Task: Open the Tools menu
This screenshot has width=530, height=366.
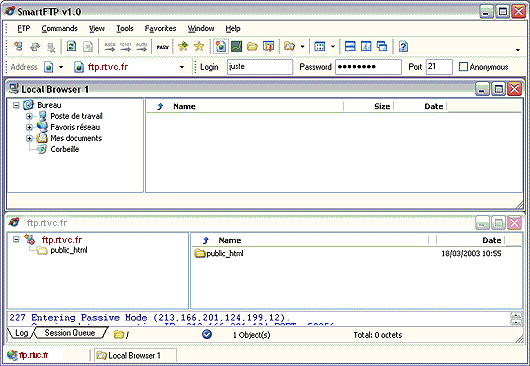Action: pyautogui.click(x=125, y=28)
